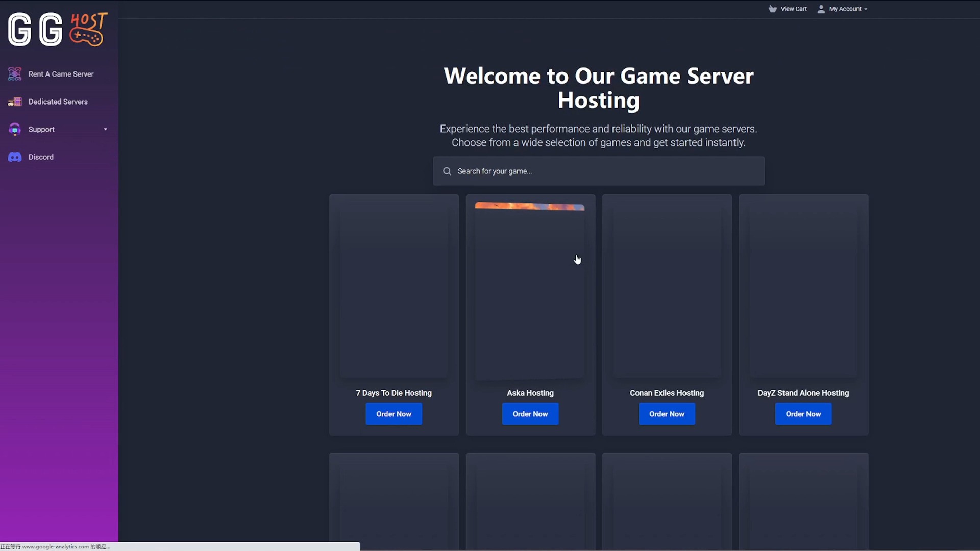Toggle Support submenu visibility
Screen dimensions: 980x551
[105, 129]
